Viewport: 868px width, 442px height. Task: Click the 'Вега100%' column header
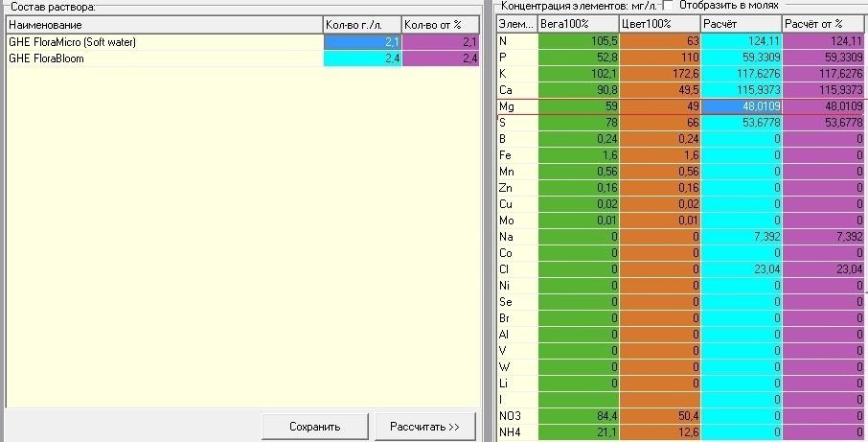pyautogui.click(x=578, y=24)
